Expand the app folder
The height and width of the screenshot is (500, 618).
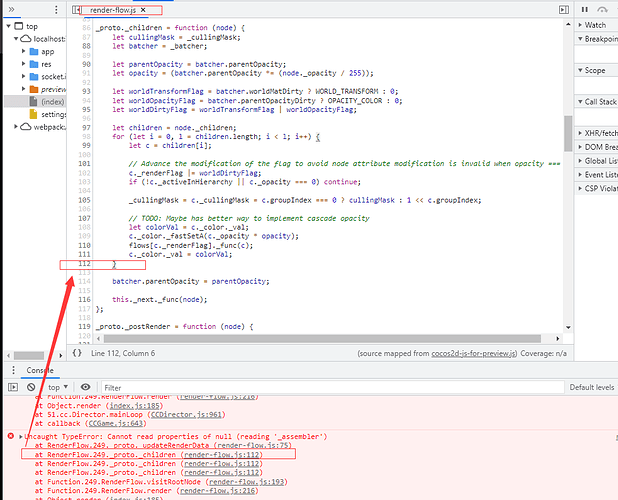tap(23, 51)
